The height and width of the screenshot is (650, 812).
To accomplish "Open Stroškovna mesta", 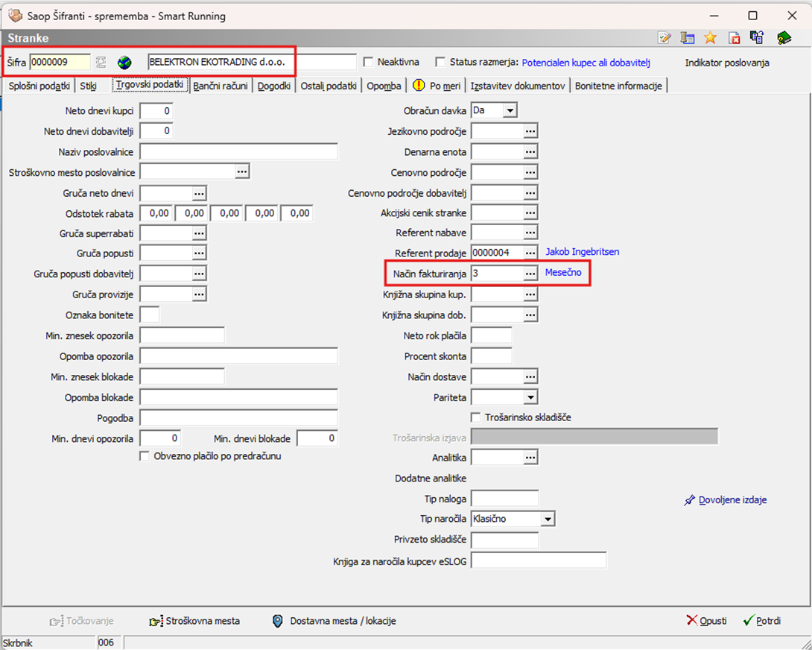I will coord(194,620).
